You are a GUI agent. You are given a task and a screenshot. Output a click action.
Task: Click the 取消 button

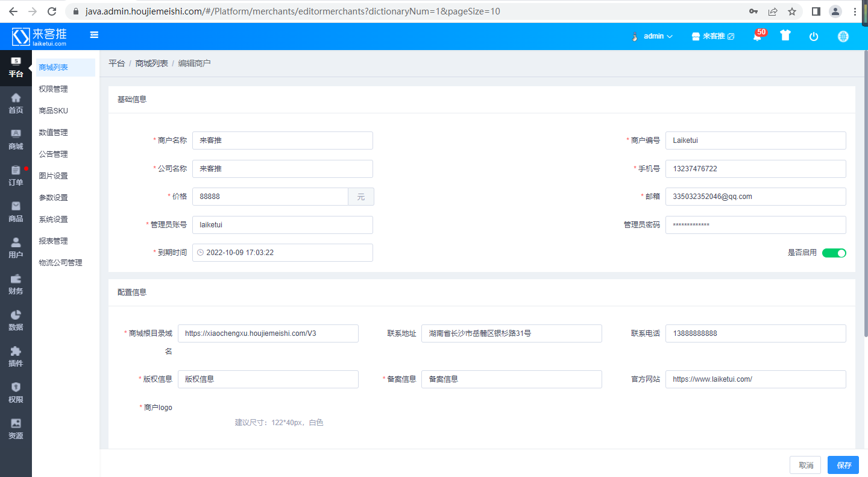pyautogui.click(x=805, y=465)
